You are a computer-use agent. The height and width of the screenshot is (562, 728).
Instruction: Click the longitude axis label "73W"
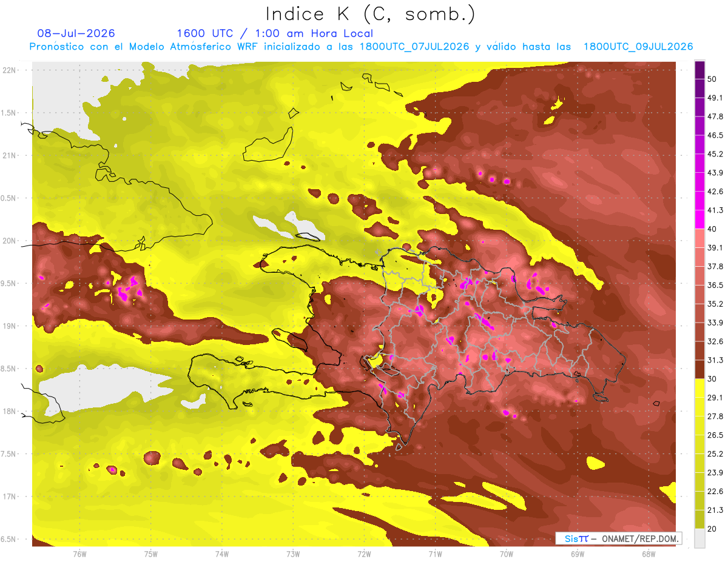pyautogui.click(x=293, y=554)
